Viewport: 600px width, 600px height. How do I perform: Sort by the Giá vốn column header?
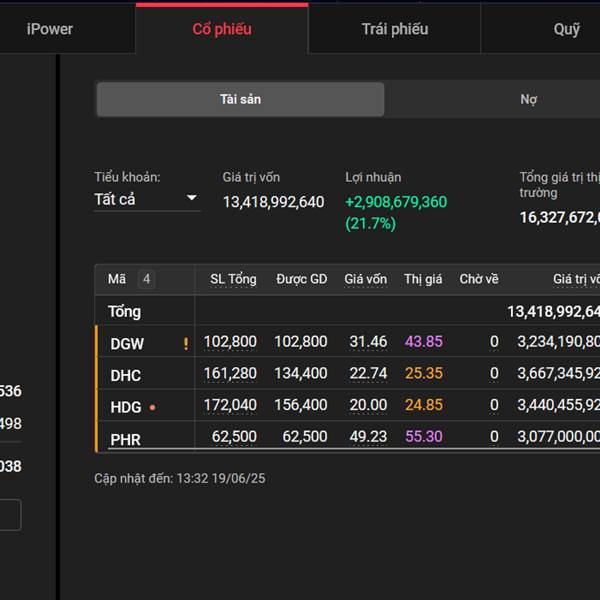365,279
